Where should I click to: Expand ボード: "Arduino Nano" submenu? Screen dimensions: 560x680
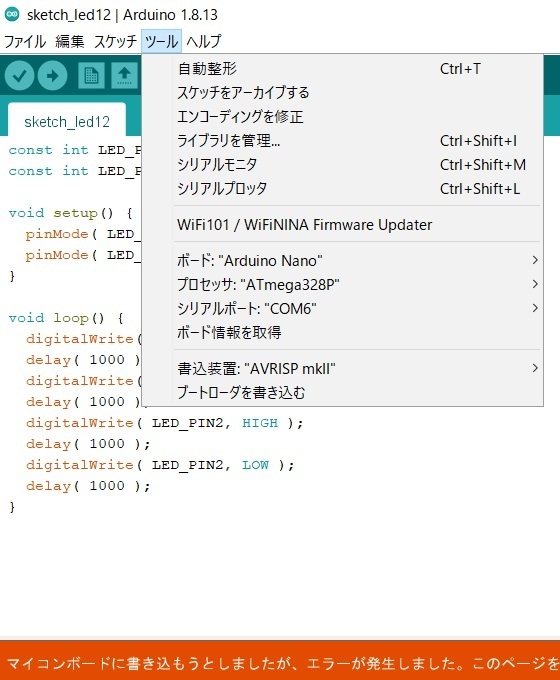click(x=343, y=260)
